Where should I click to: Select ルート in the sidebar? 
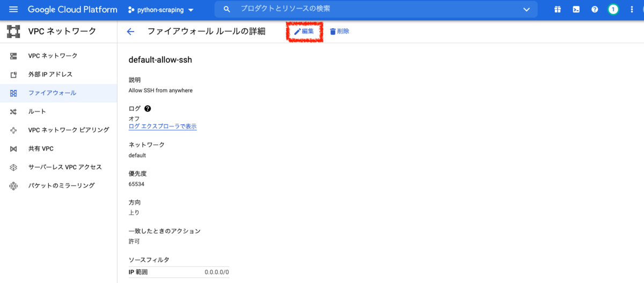point(58,111)
